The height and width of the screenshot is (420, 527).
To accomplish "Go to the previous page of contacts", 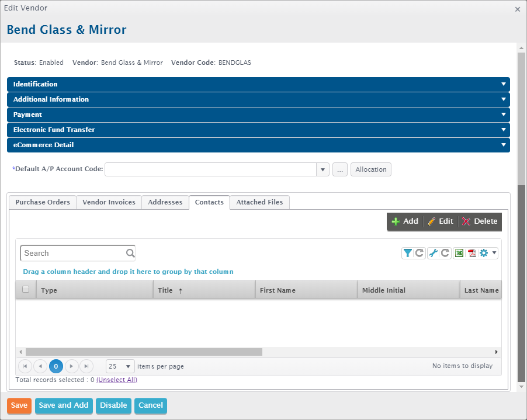I will click(40, 366).
